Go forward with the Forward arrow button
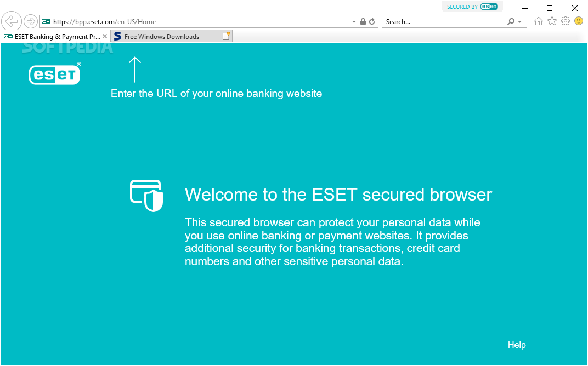 pos(30,21)
